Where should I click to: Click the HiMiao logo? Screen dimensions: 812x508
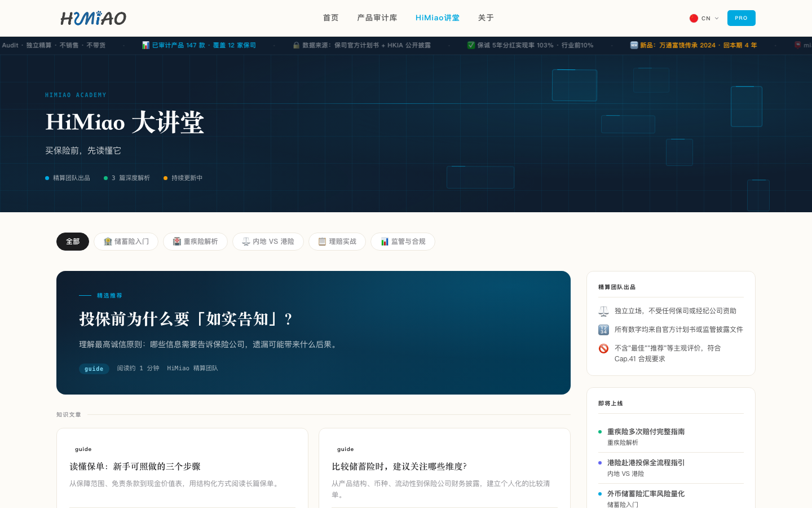coord(93,18)
